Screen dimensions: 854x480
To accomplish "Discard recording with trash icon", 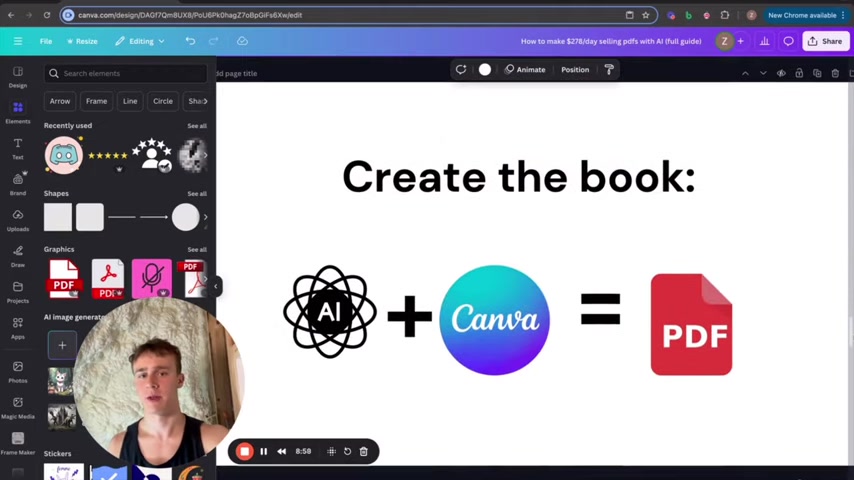I will pyautogui.click(x=364, y=452).
